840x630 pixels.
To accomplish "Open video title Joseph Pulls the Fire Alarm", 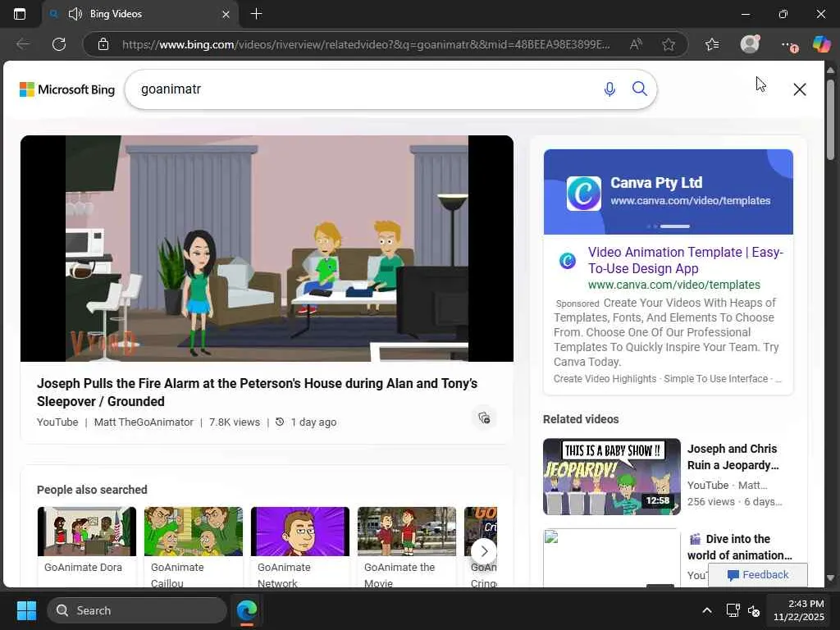I will [257, 392].
